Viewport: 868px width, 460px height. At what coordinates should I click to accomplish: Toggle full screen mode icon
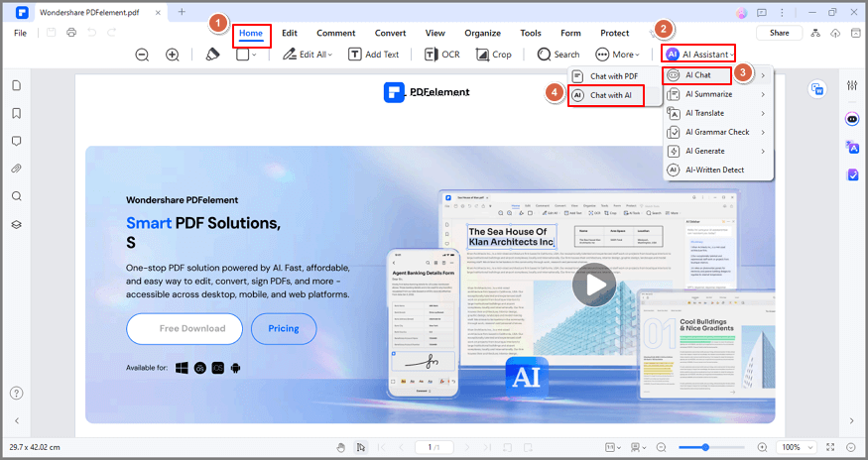tap(830, 447)
